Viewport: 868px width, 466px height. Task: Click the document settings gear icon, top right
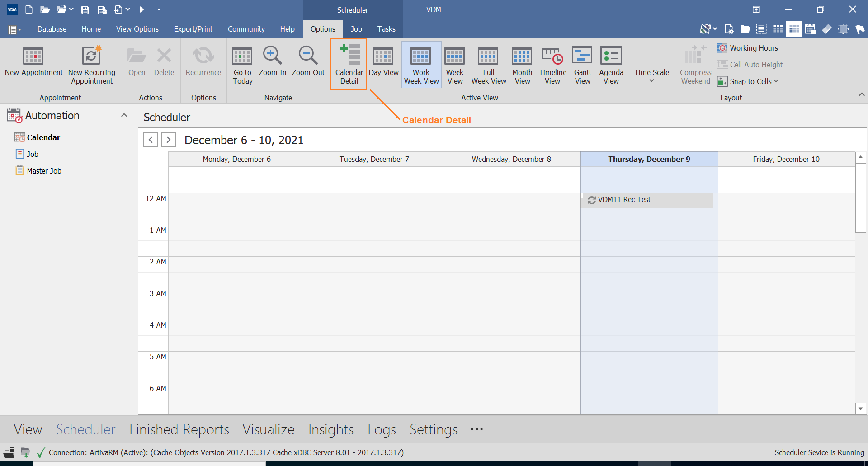729,29
